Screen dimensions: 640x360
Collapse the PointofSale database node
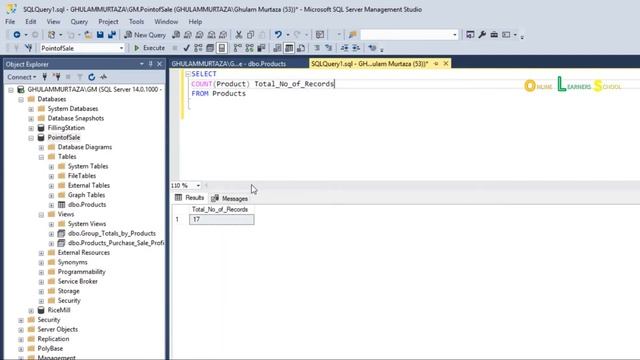(x=31, y=138)
